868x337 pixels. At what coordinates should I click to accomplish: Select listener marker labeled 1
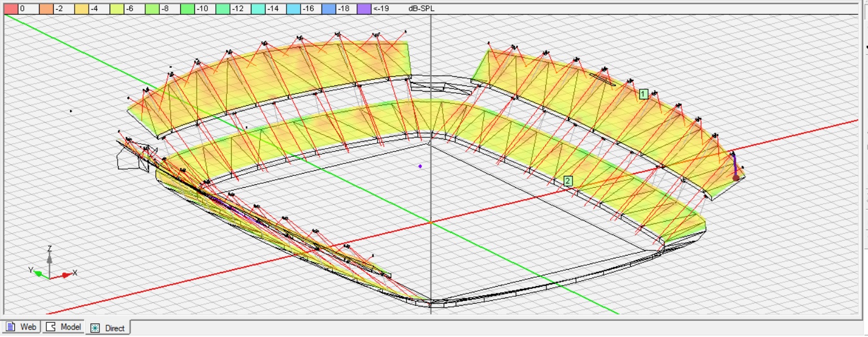tap(643, 94)
